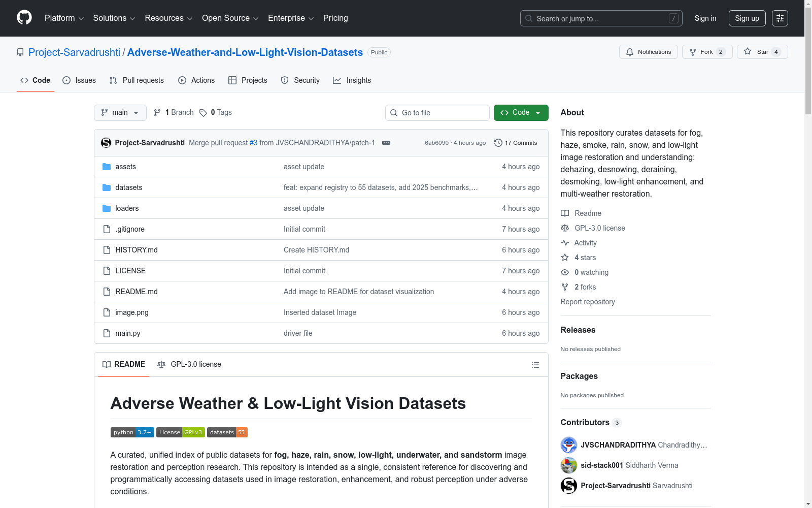The image size is (812, 508).
Task: Open HISTORY.md file
Action: 137,250
